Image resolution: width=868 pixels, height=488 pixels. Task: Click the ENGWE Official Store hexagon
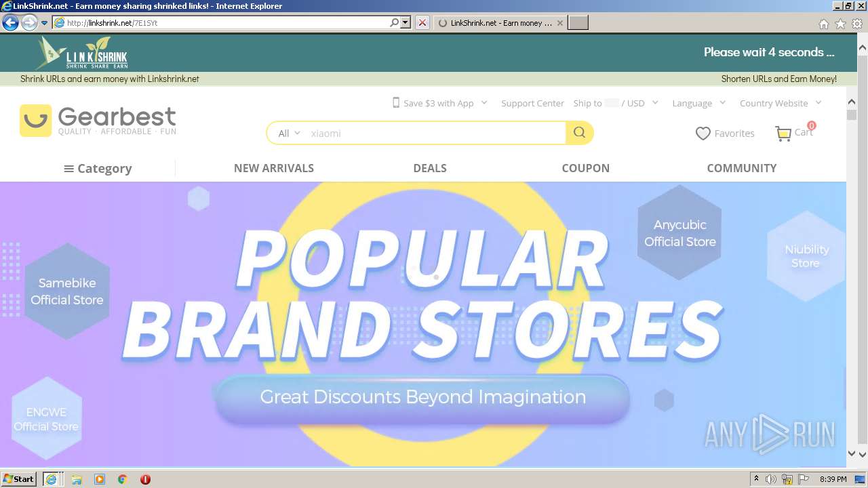[x=46, y=418]
